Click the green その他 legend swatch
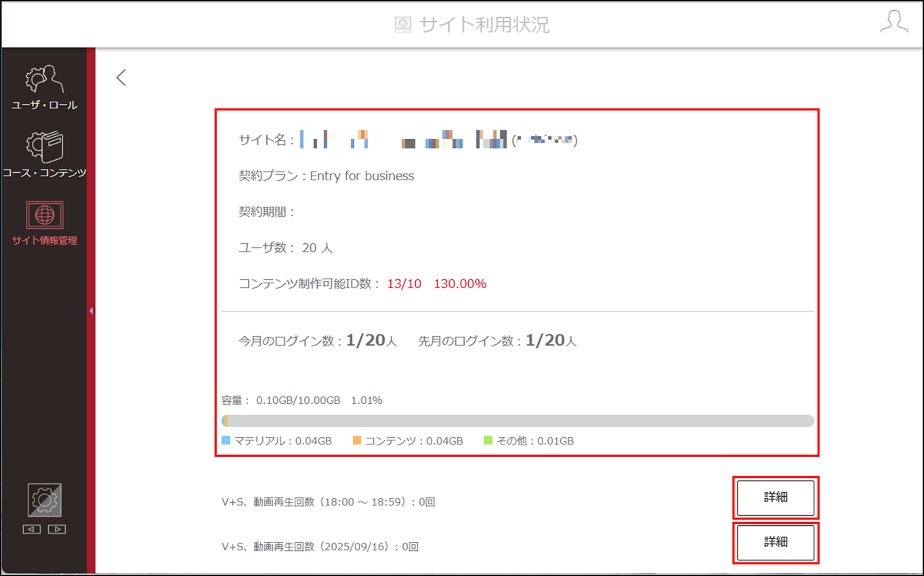Screen dimensions: 924x576 pos(488,440)
